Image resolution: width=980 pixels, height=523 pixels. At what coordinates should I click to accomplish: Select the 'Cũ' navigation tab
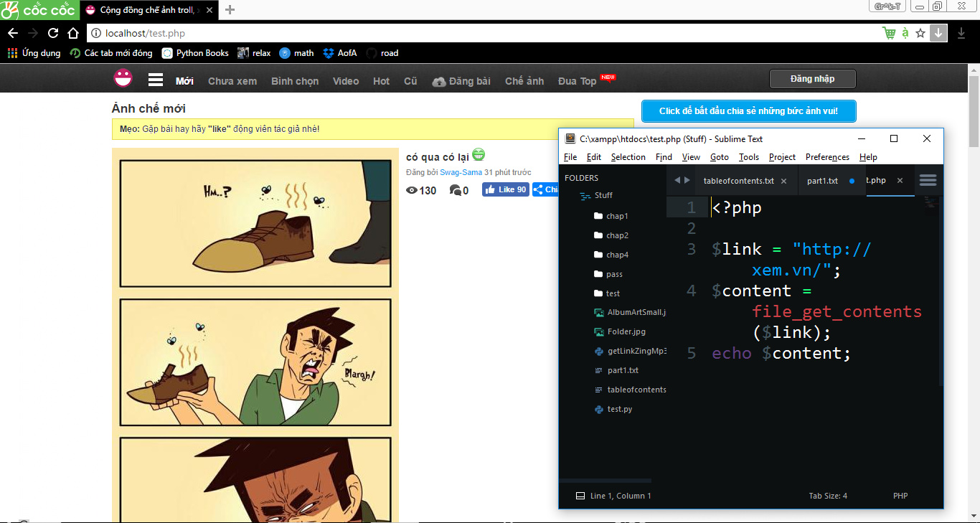[410, 81]
